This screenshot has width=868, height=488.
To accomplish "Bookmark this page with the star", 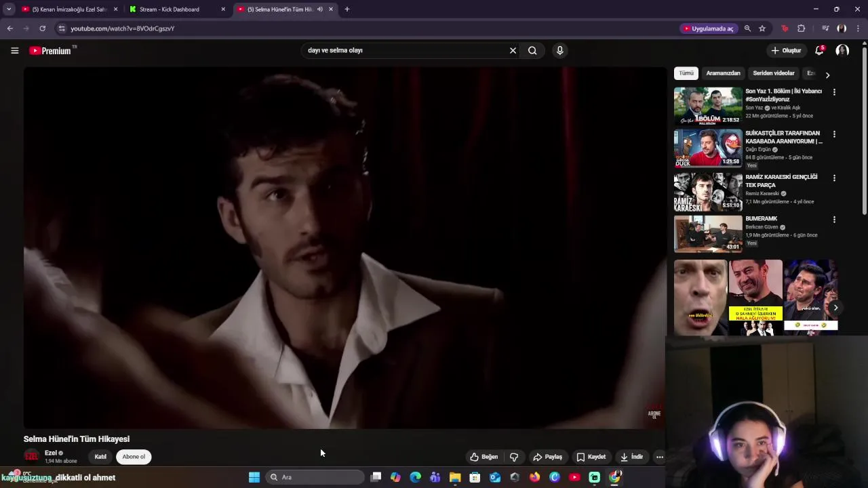I will pos(762,28).
